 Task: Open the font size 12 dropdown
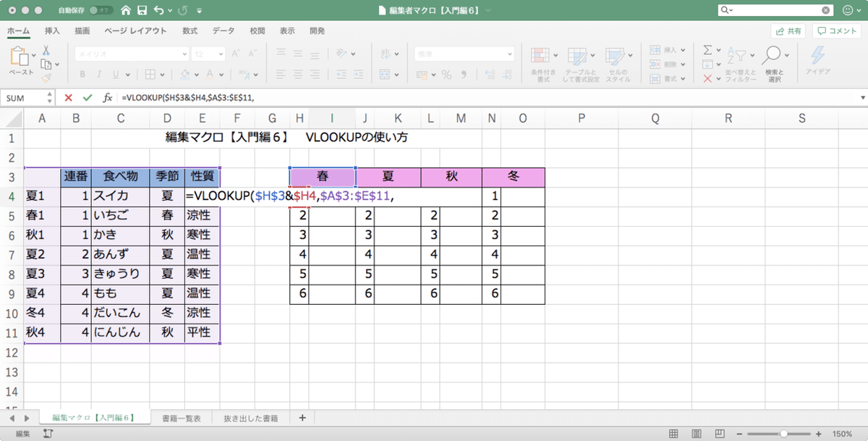[x=220, y=54]
